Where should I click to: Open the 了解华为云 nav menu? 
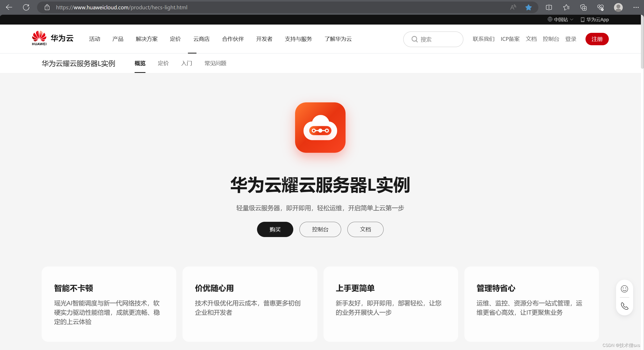pyautogui.click(x=338, y=39)
